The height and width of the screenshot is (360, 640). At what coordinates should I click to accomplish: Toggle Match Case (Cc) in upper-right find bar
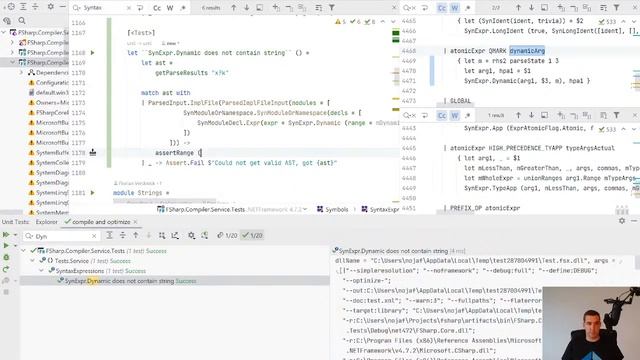pyautogui.click(x=442, y=8)
